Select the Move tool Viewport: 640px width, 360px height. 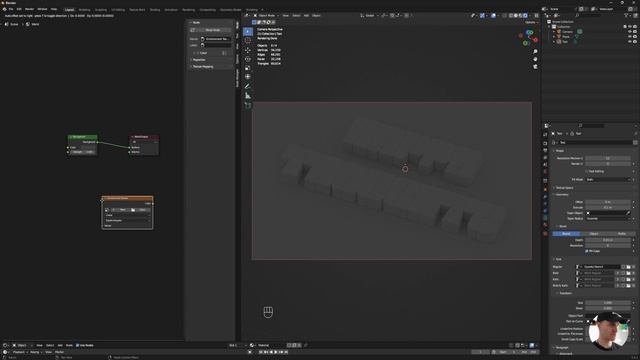(248, 50)
